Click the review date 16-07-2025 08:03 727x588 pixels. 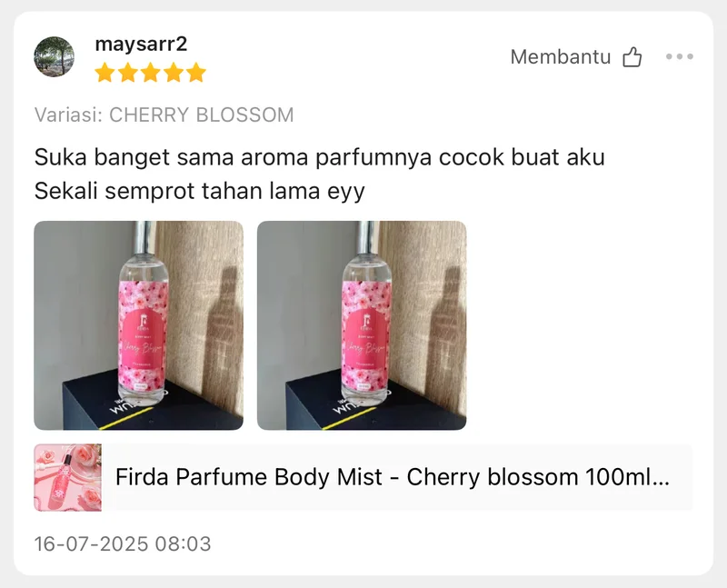[123, 544]
